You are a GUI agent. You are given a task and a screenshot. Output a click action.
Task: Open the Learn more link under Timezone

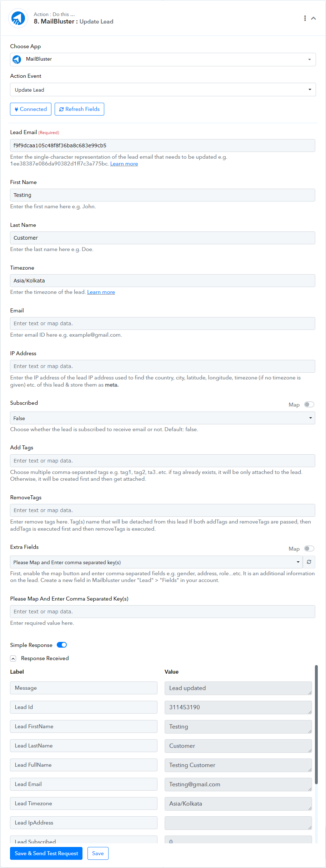tap(101, 292)
